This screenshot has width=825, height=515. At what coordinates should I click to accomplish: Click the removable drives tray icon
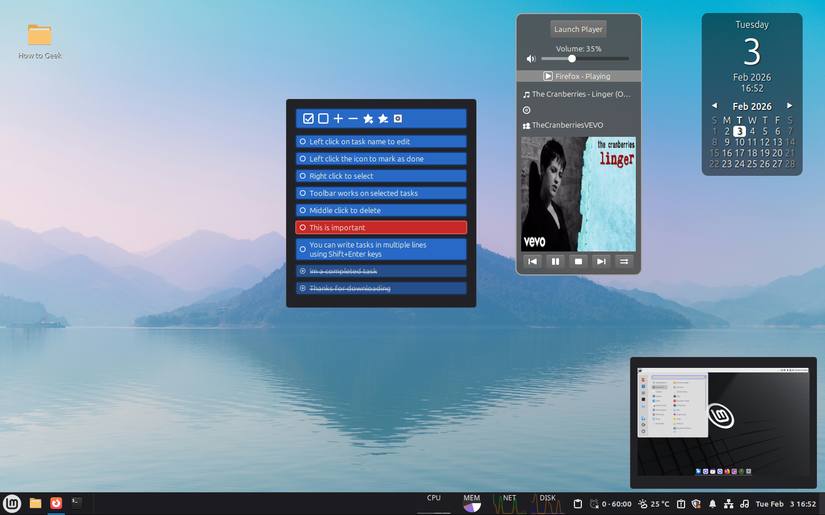click(x=680, y=504)
